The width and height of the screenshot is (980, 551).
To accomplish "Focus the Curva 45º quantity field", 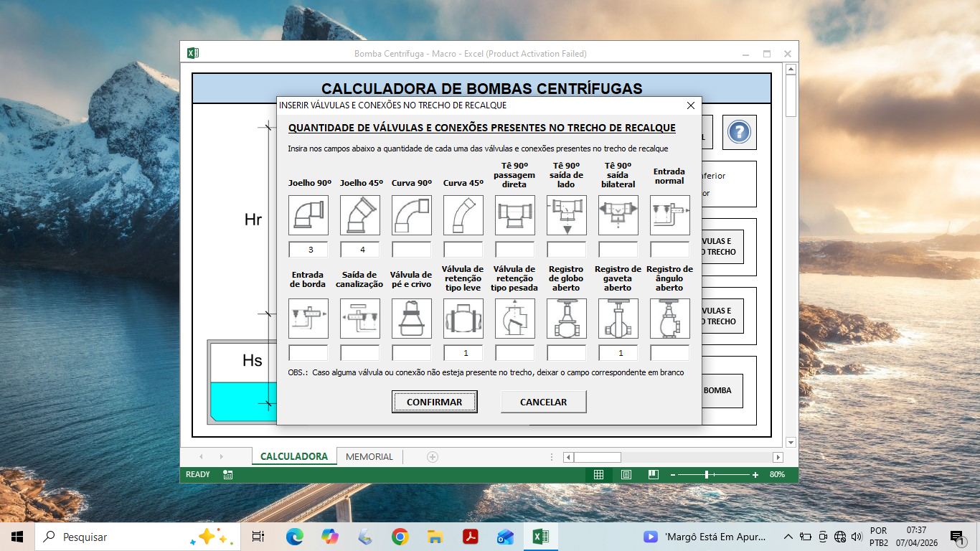I will pyautogui.click(x=463, y=250).
